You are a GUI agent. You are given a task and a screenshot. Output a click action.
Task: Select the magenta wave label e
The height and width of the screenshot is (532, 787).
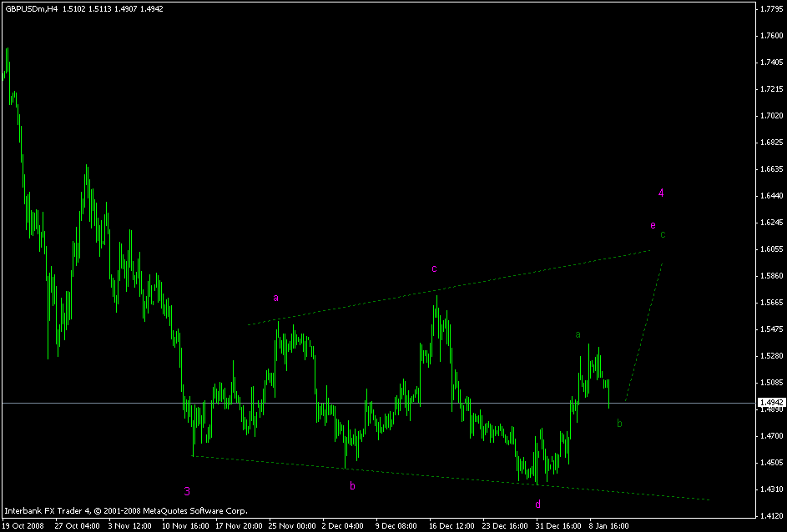pyautogui.click(x=653, y=226)
